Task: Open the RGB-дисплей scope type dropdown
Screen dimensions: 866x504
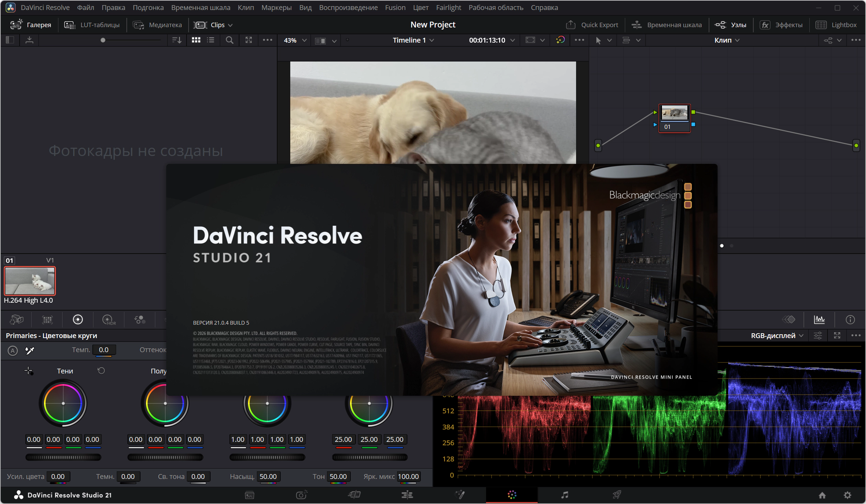Action: pos(777,336)
